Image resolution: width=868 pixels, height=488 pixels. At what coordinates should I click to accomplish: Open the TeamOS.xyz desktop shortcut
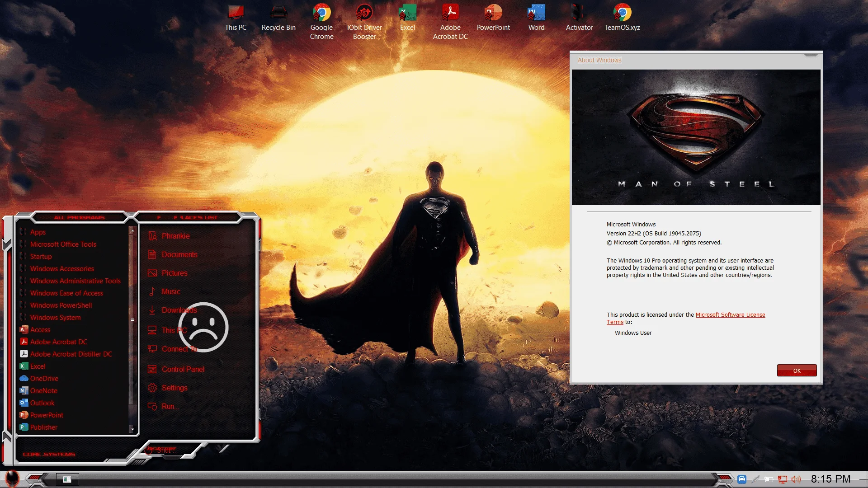pyautogui.click(x=622, y=18)
